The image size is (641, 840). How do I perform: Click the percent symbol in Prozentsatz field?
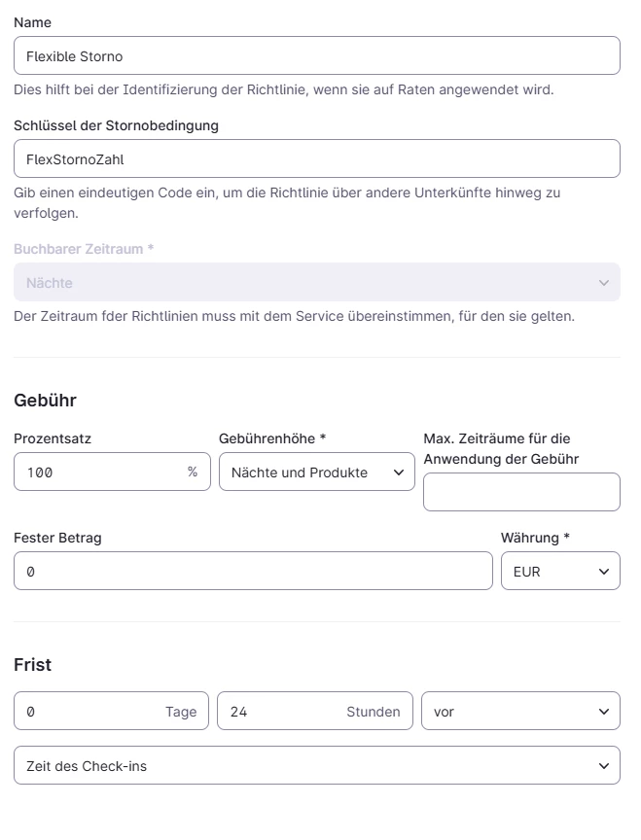pyautogui.click(x=193, y=472)
